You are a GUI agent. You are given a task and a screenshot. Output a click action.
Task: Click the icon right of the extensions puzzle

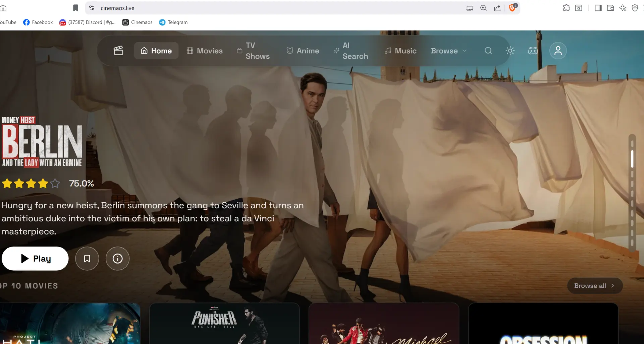(579, 8)
